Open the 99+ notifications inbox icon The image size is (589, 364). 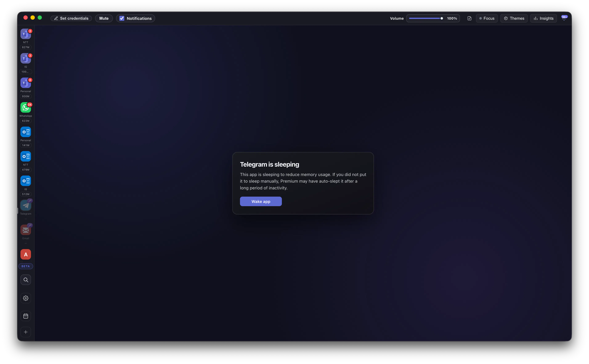(564, 18)
